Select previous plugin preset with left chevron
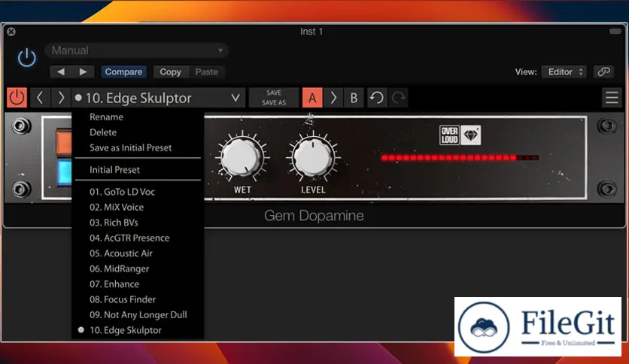This screenshot has height=364, width=629. (x=40, y=98)
